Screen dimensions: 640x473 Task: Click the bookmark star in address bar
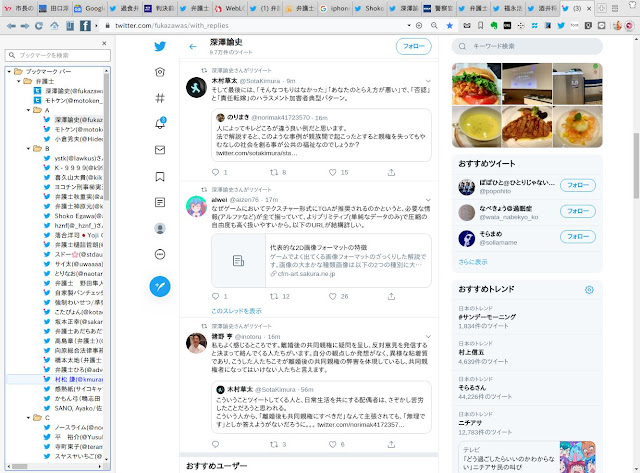449,25
